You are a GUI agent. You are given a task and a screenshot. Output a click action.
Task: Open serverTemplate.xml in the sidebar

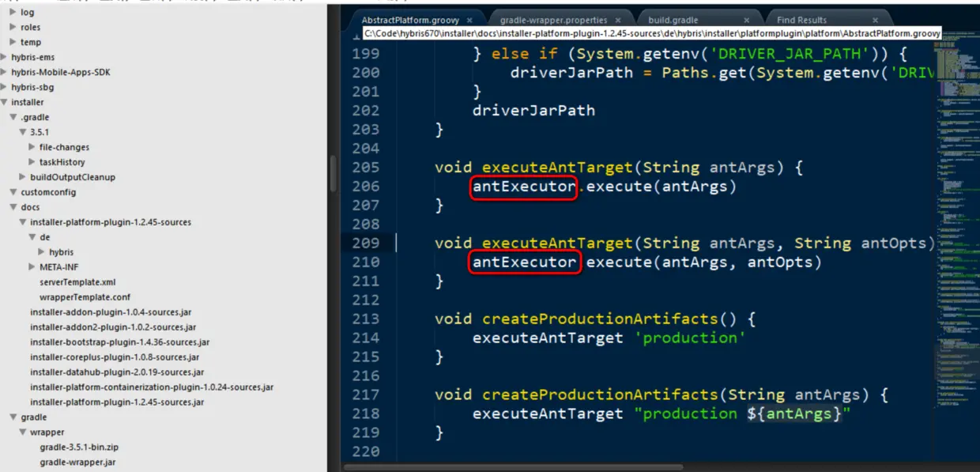77,282
